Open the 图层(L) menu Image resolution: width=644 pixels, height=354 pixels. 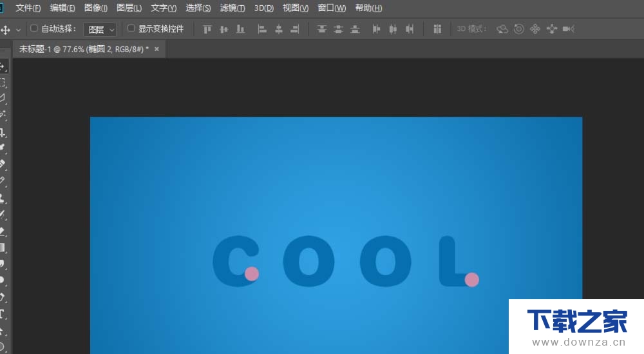pos(129,8)
